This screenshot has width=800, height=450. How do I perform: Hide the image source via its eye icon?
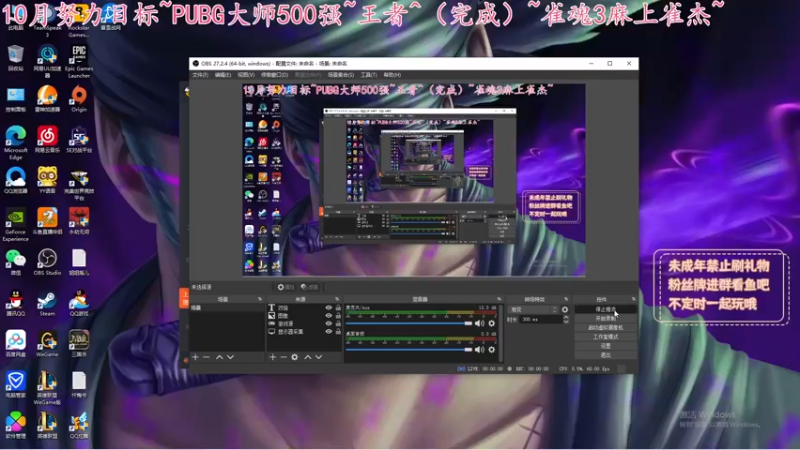(x=329, y=316)
